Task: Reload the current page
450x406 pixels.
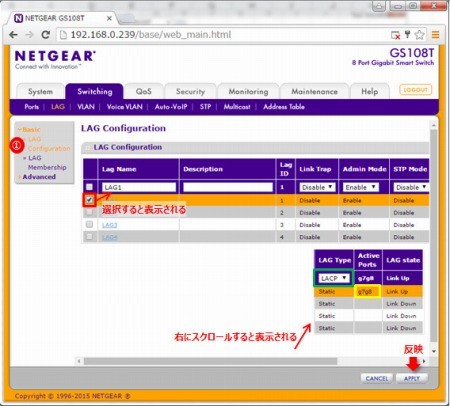Action: click(46, 35)
